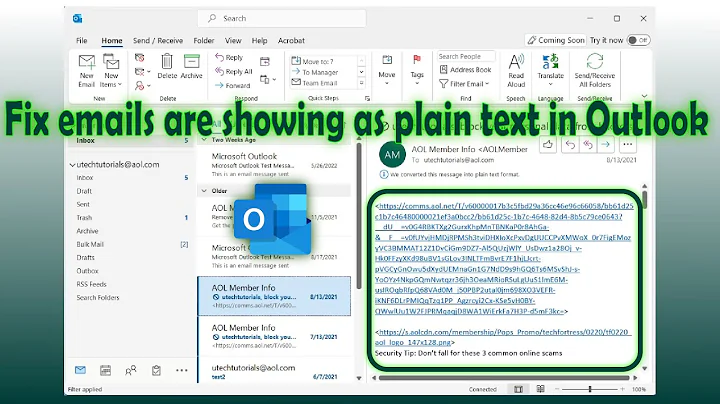Switch to the Send / Receive tab
The image size is (720, 404).
pyautogui.click(x=158, y=40)
